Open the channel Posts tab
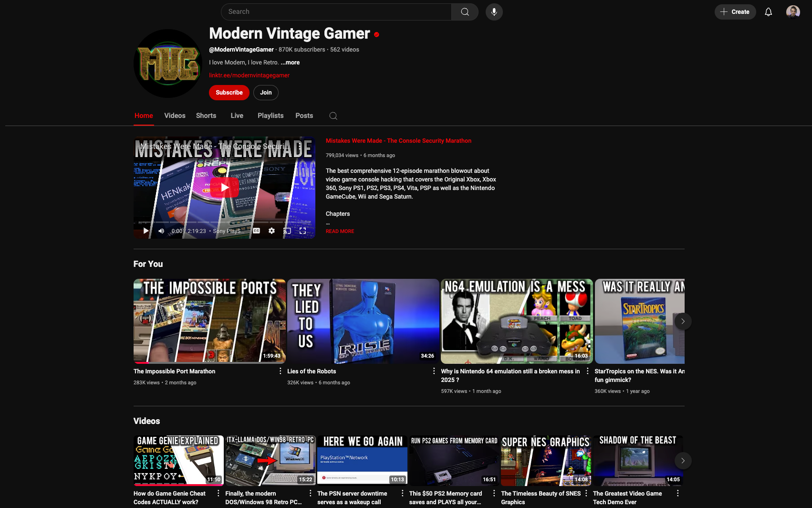 (304, 116)
